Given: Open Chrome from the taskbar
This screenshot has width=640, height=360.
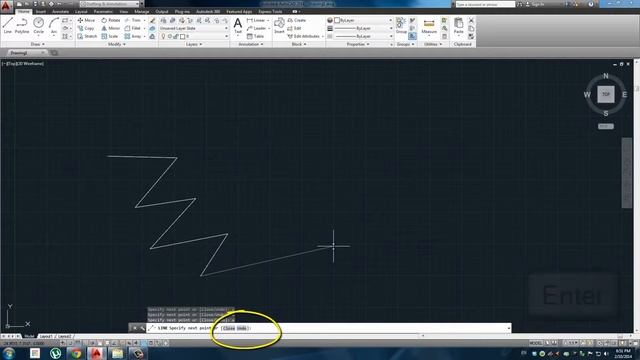Looking at the screenshot, I should [x=76, y=353].
